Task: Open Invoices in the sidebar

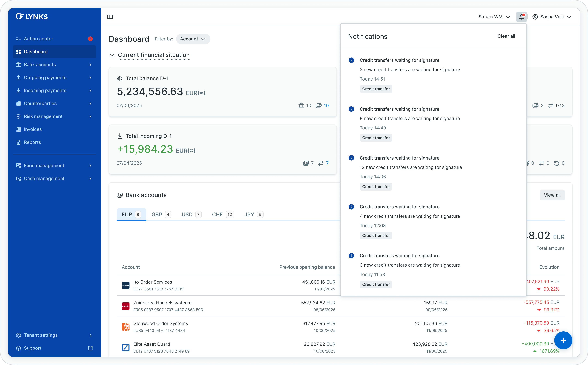Action: tap(33, 129)
